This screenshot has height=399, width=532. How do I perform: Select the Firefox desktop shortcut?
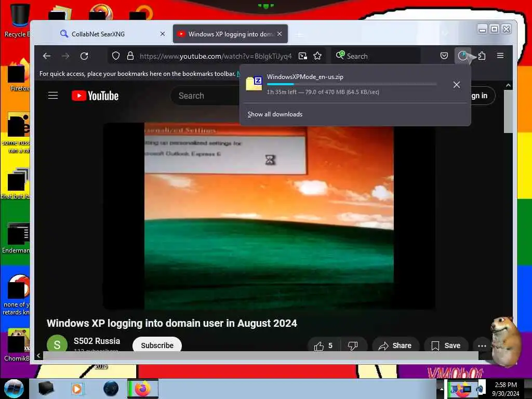(x=17, y=75)
